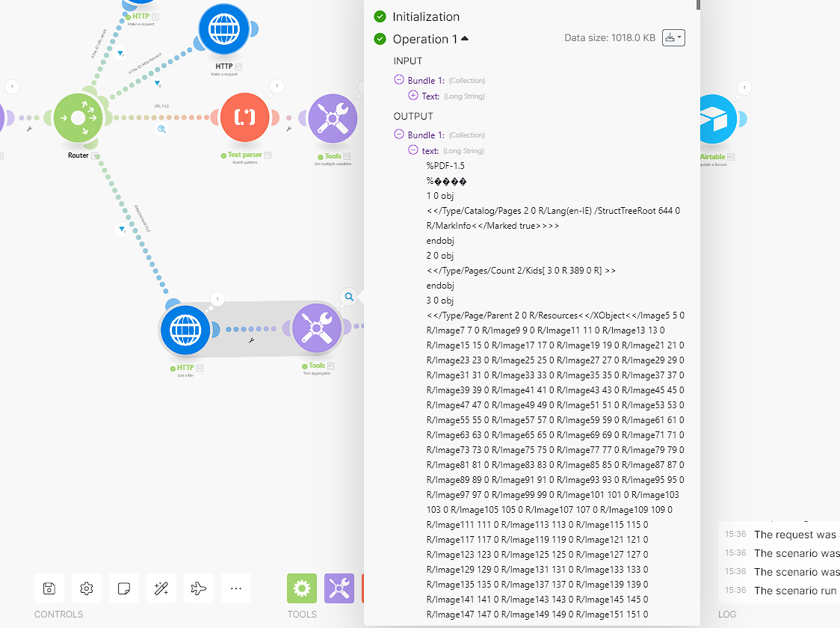The image size is (840, 628).
Task: Open the more options ellipsis in Controls
Action: pyautogui.click(x=235, y=588)
